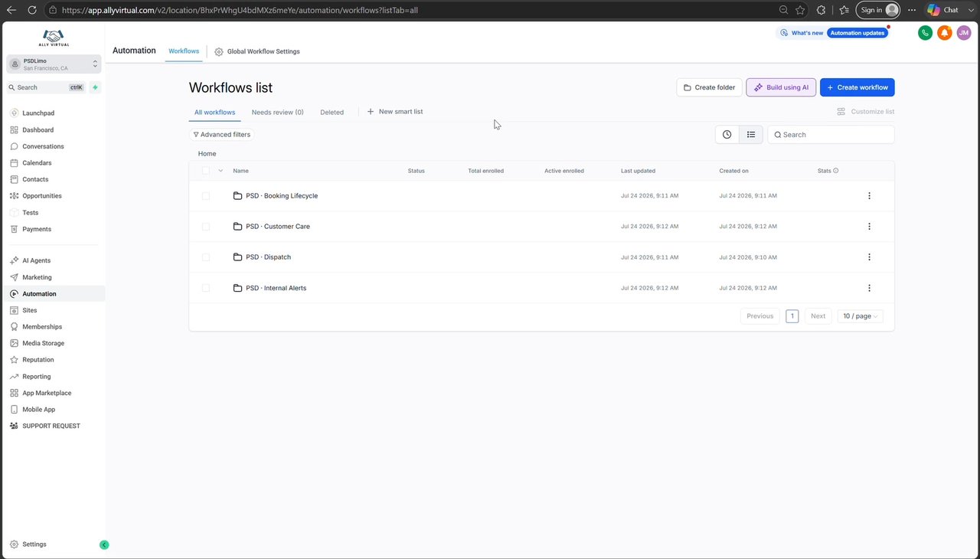
Task: Focus sidebar Search box
Action: [46, 87]
